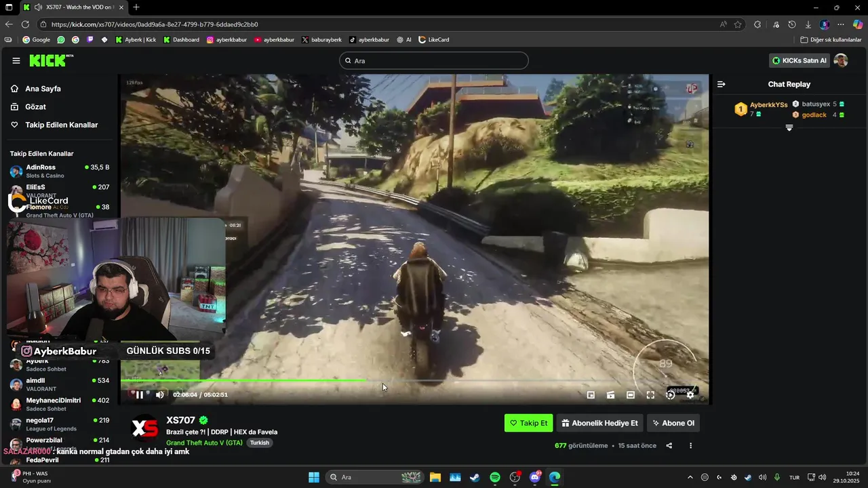Viewport: 868px width, 488px height.
Task: Open the LikeCard bookmark
Action: [434, 40]
